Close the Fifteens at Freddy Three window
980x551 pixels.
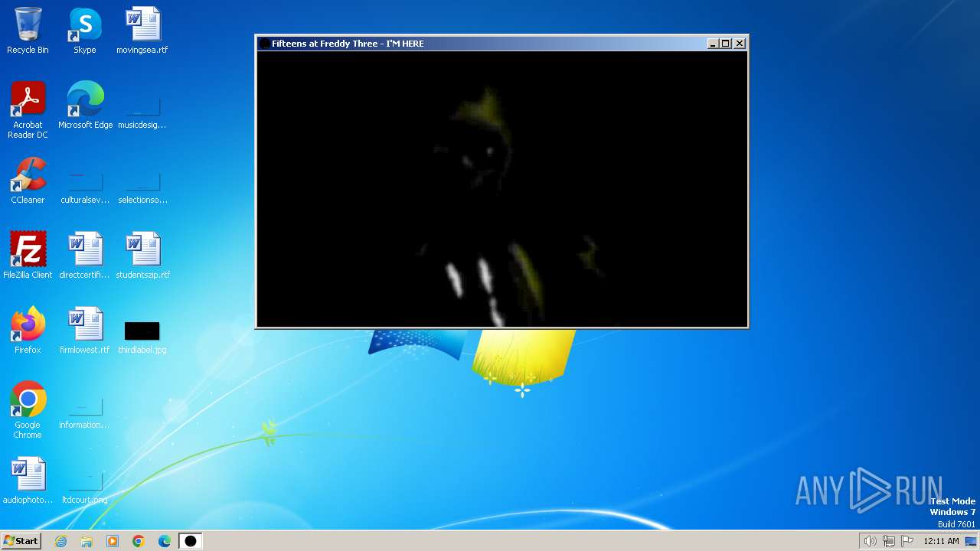(740, 44)
